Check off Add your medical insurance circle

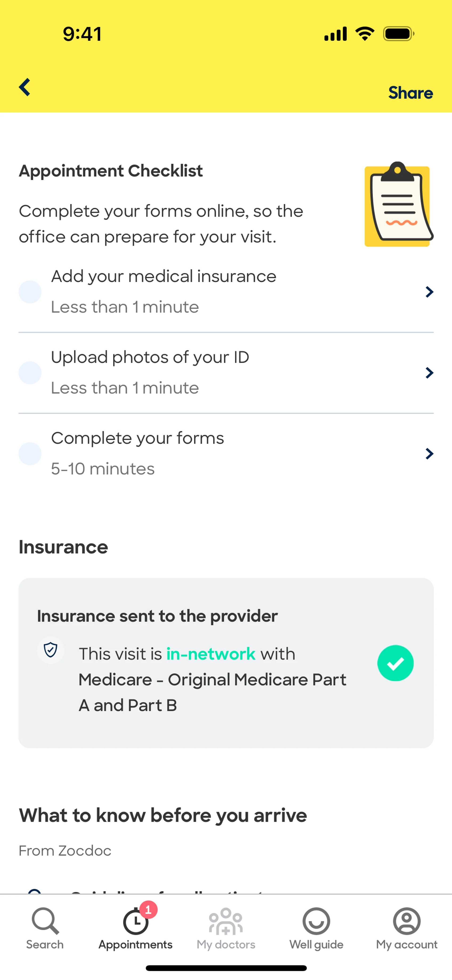(30, 292)
